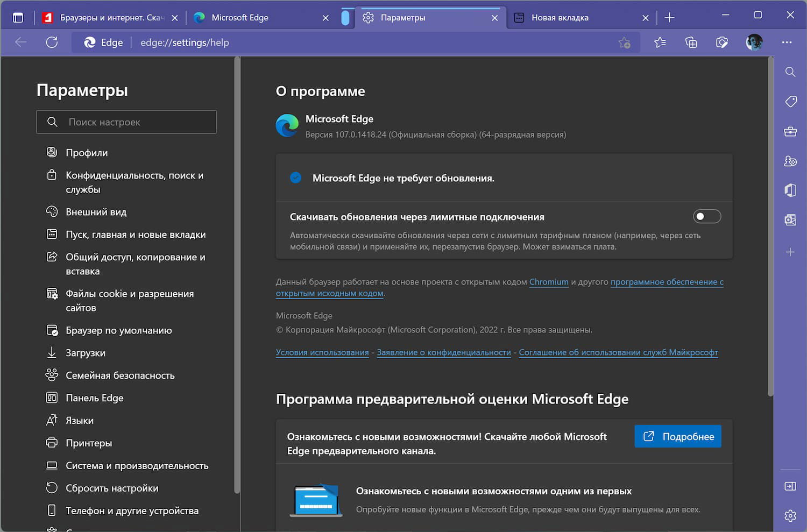Select the Параметры tab
The image size is (807, 532).
point(430,18)
